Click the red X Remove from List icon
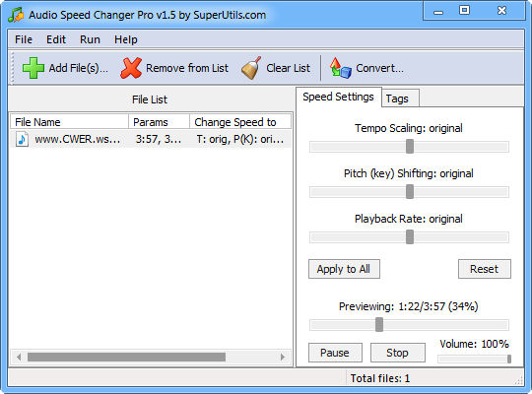 (131, 68)
